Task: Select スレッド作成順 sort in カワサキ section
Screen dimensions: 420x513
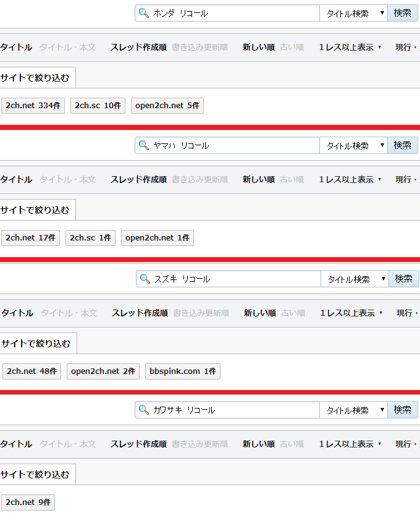Action: [x=138, y=444]
